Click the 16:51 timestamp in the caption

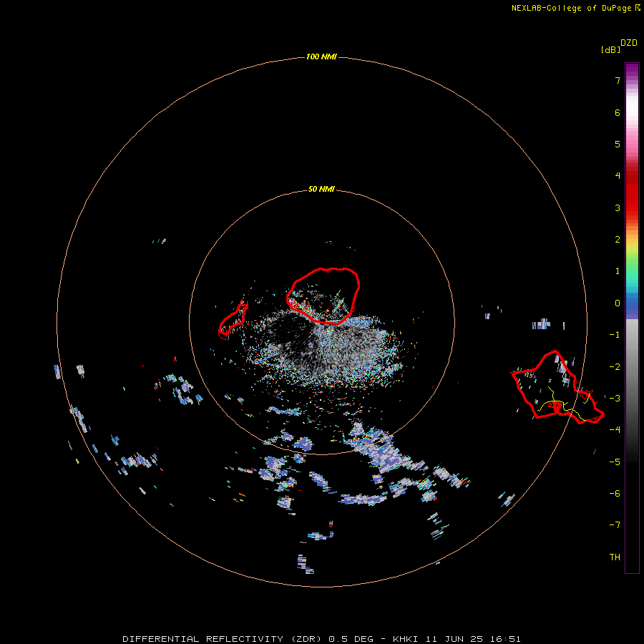pyautogui.click(x=505, y=639)
